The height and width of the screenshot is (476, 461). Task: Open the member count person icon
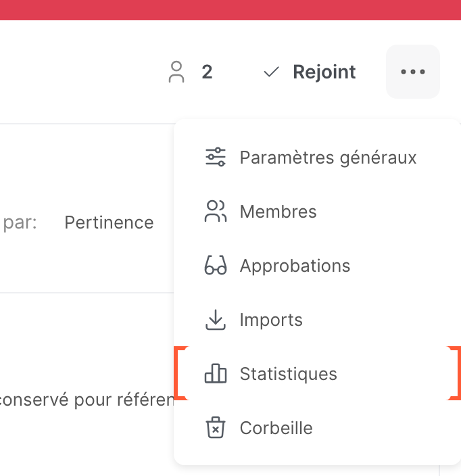pos(176,72)
